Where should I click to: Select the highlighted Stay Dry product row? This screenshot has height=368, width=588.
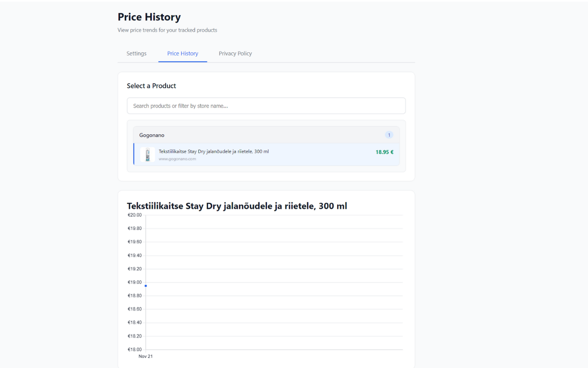point(266,155)
